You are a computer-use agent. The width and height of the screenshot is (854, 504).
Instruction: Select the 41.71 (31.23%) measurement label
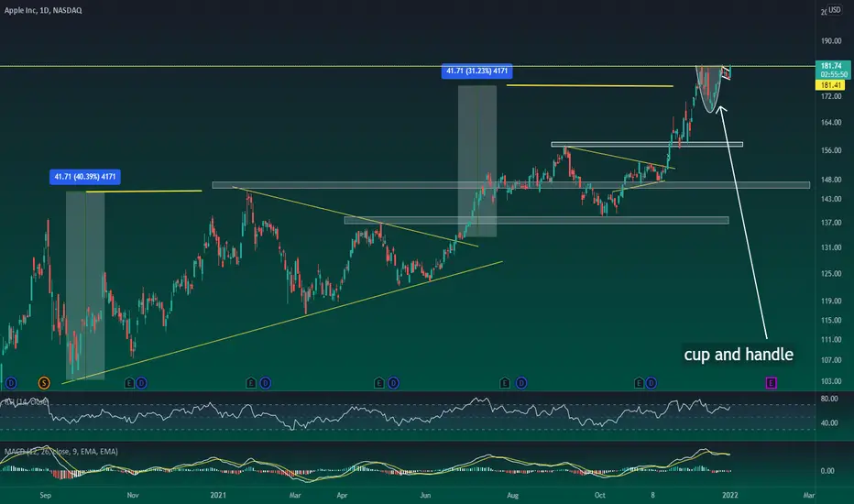[x=476, y=71]
